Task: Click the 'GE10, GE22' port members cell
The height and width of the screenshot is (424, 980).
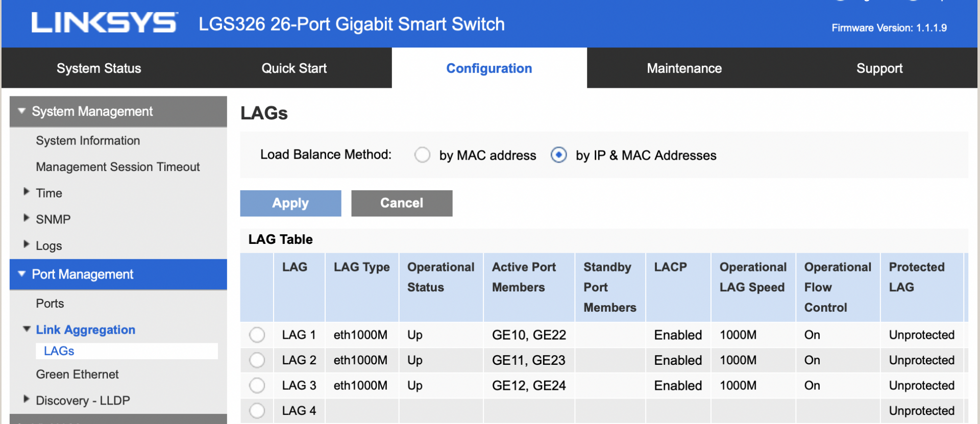Action: pos(529,335)
